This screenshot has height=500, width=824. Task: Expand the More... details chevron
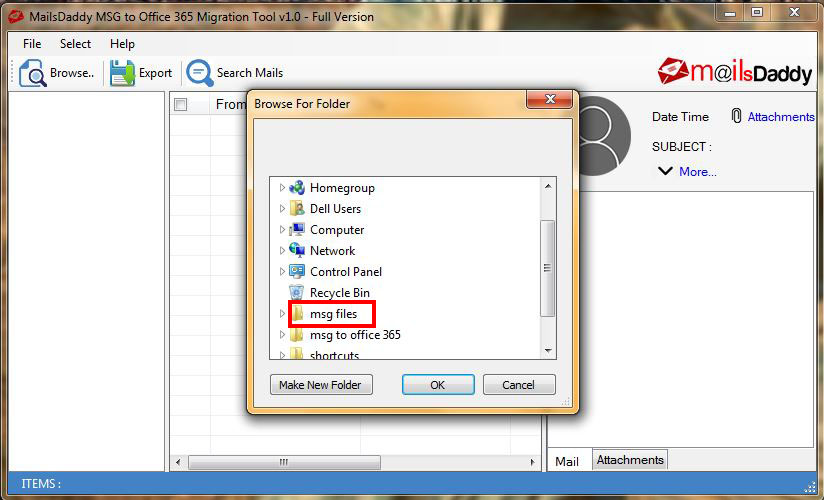(665, 171)
